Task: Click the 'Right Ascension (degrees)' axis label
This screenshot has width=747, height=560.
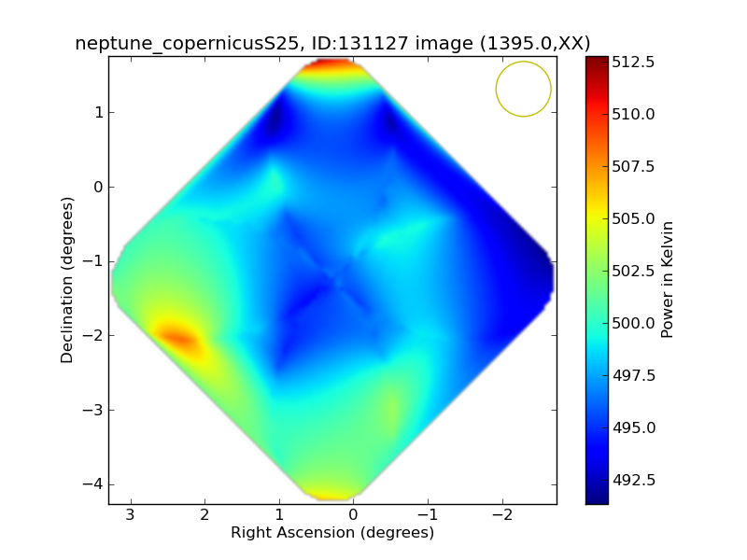Action: pyautogui.click(x=332, y=532)
